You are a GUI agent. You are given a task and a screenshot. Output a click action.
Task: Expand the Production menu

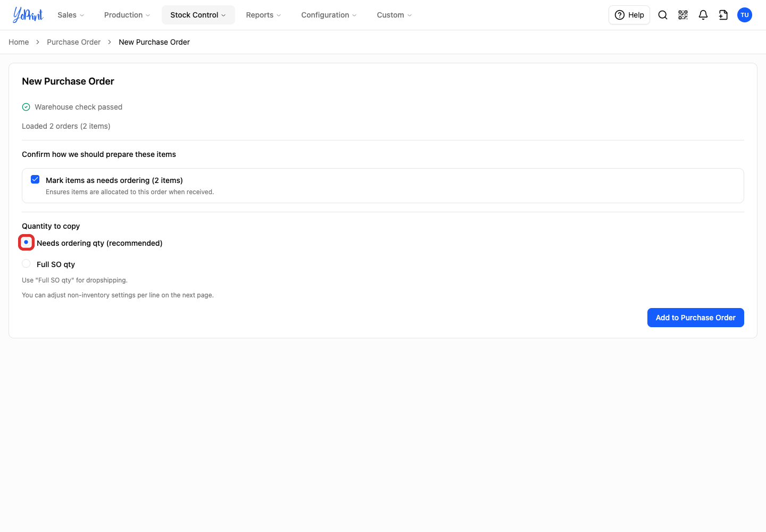[x=127, y=15]
